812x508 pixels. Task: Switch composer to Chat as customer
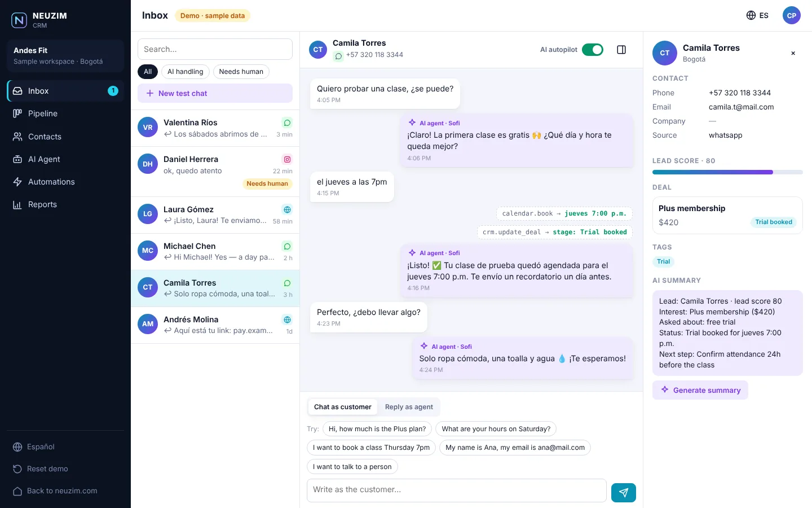[343, 407]
